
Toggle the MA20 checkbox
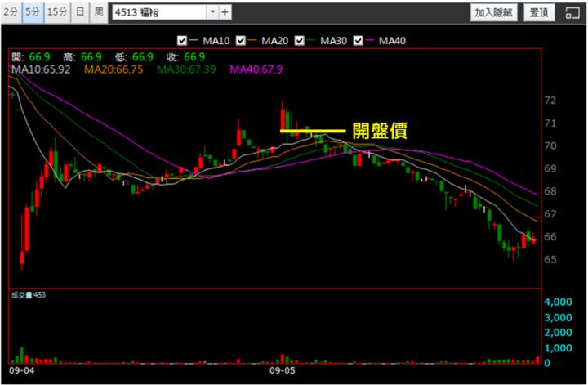240,41
